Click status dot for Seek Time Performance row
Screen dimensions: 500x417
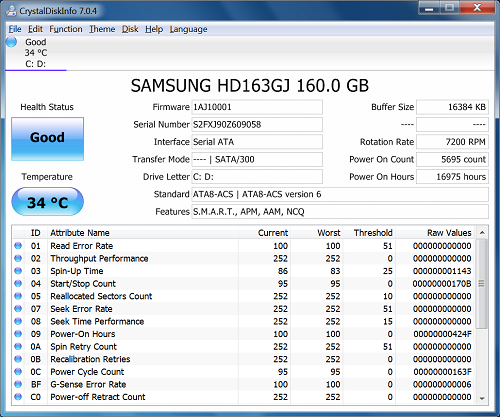tap(18, 321)
